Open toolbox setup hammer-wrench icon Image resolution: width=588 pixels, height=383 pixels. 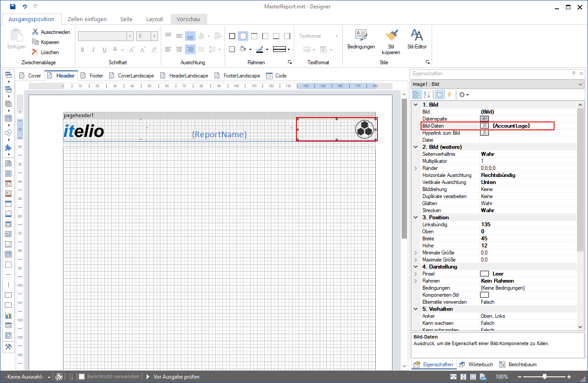[8, 346]
